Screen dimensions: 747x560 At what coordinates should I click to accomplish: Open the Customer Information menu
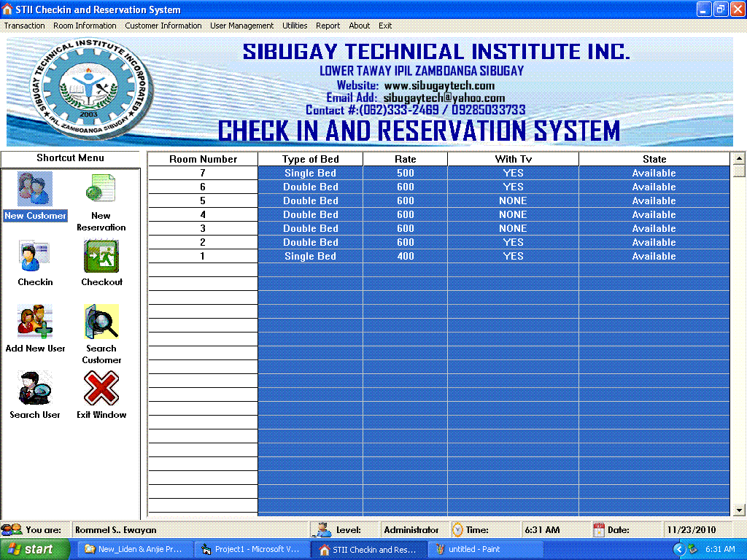pos(163,26)
